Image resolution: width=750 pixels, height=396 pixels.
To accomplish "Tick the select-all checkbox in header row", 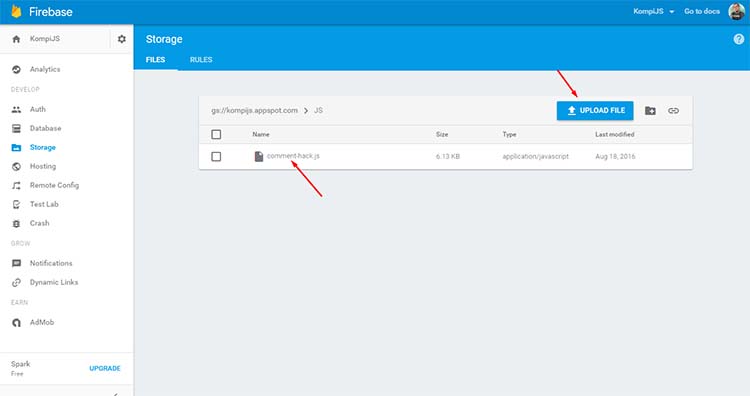I will tap(216, 134).
